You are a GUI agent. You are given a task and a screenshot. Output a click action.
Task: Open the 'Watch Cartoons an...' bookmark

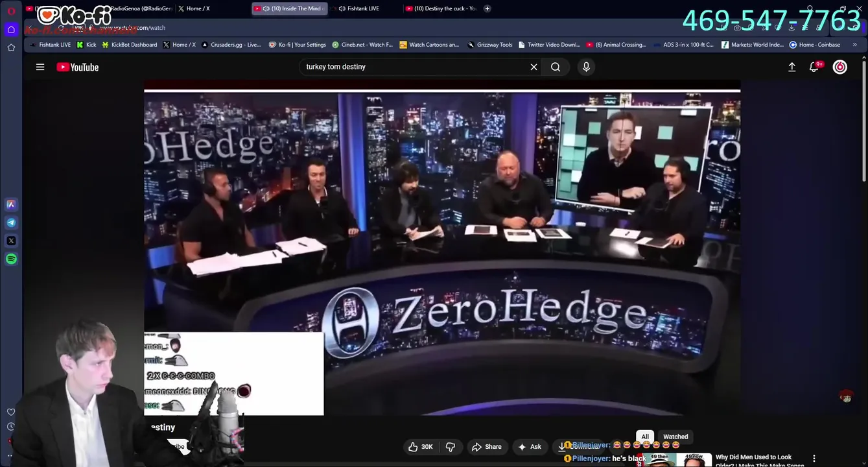click(x=429, y=45)
